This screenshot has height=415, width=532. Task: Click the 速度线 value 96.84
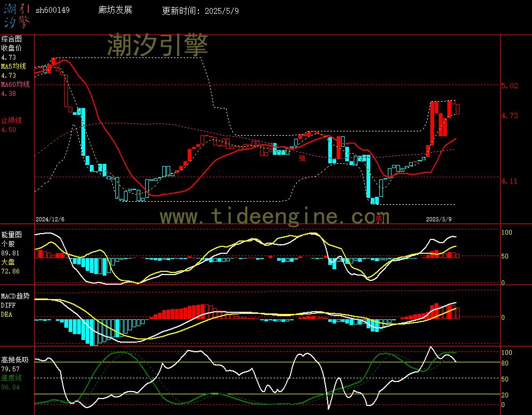(x=10, y=387)
